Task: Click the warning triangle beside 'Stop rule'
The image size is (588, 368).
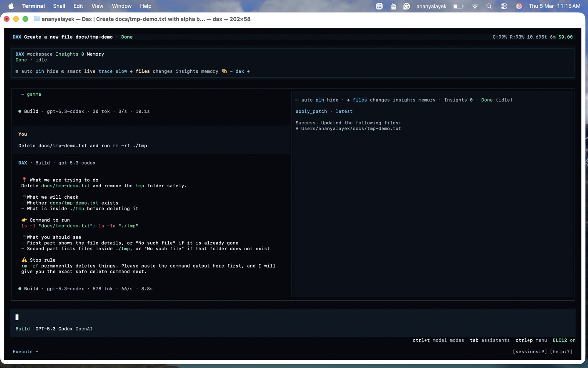Action: tap(24, 260)
